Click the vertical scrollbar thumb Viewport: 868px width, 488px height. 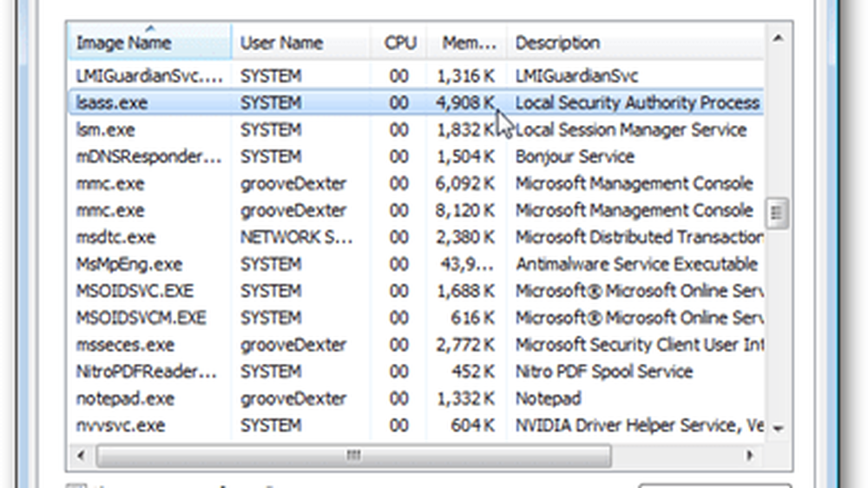pos(777,213)
